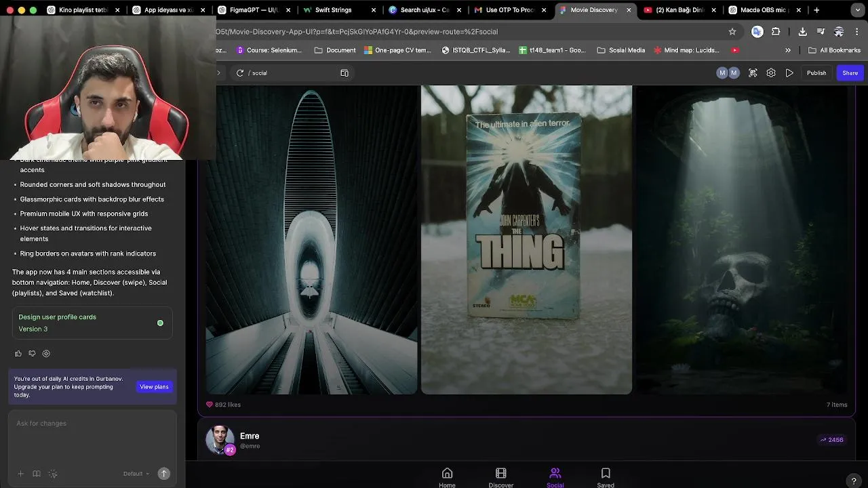Switch to the Use OTP To Proc tab
868x488 pixels.
click(x=510, y=10)
